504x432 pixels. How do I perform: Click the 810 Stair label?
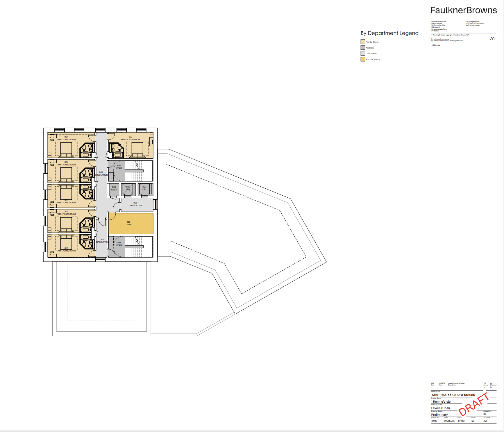(119, 244)
